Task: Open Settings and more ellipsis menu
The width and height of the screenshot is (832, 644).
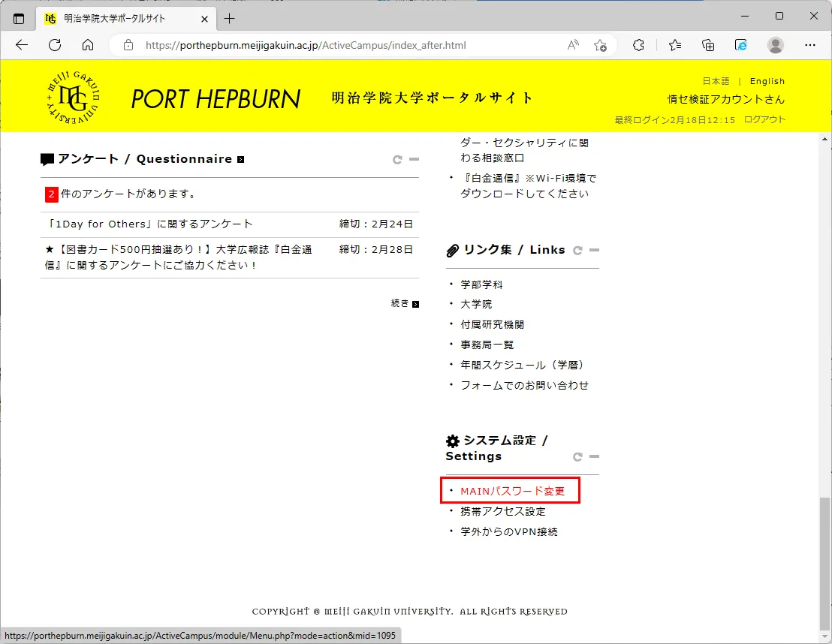Action: 809,45
